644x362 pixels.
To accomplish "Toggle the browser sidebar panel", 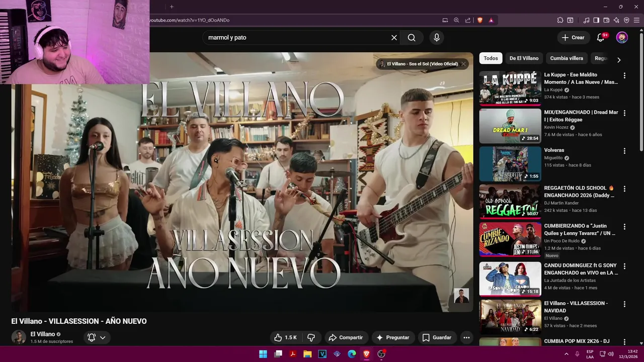I will click(x=596, y=20).
